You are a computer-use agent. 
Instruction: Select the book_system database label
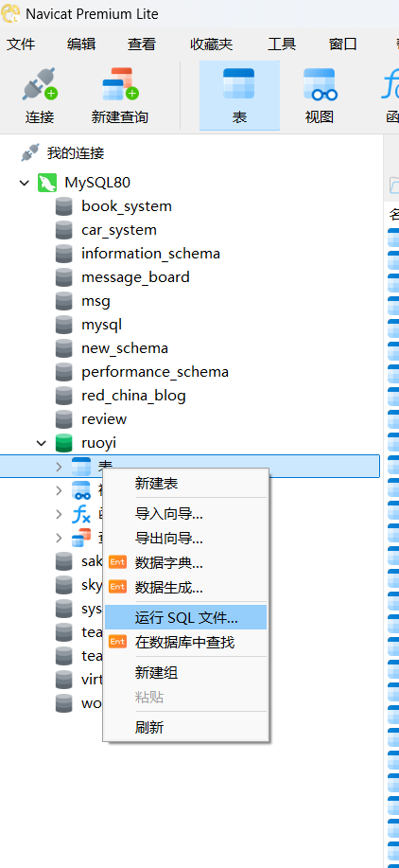pos(127,206)
